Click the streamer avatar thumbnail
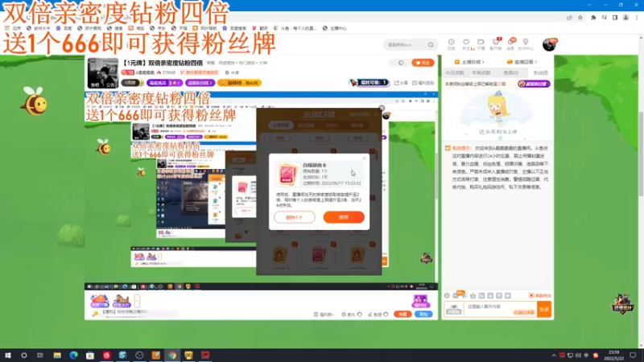 click(x=103, y=72)
